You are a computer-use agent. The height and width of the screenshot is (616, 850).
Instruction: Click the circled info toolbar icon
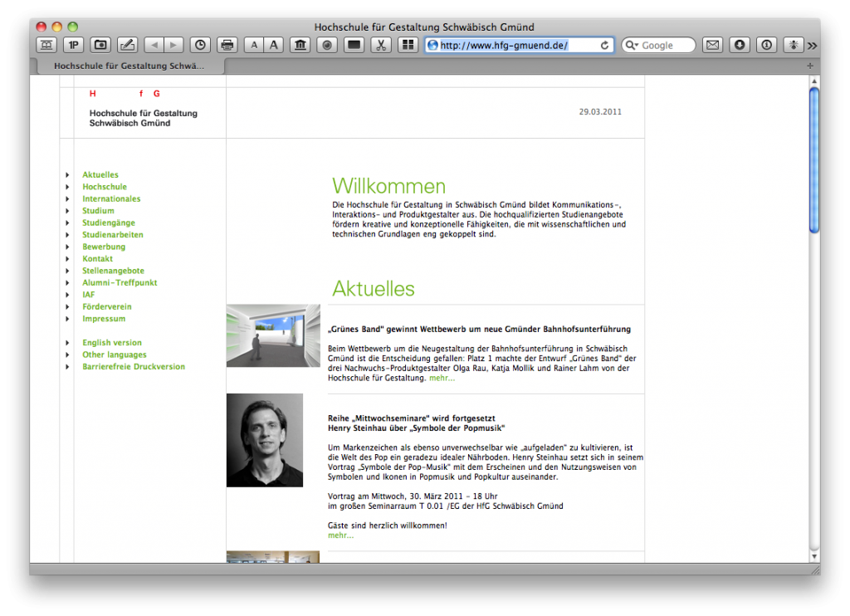pos(766,45)
